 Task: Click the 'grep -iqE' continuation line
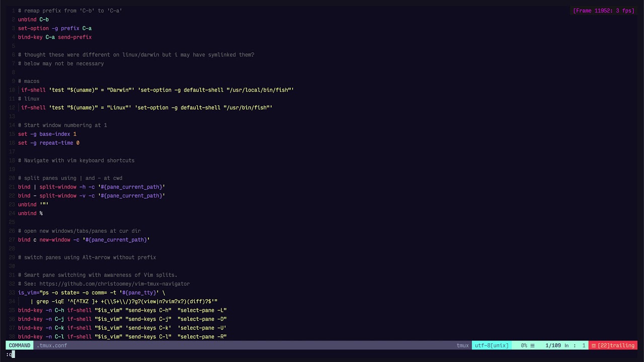click(x=124, y=302)
